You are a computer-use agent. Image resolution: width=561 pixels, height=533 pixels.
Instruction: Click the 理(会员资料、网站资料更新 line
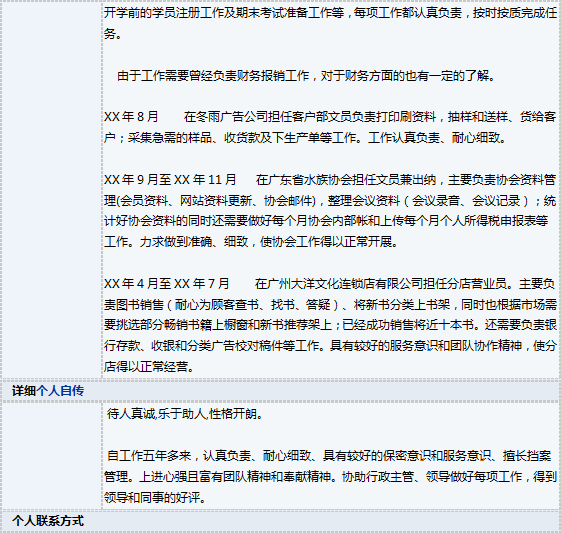[x=331, y=200]
